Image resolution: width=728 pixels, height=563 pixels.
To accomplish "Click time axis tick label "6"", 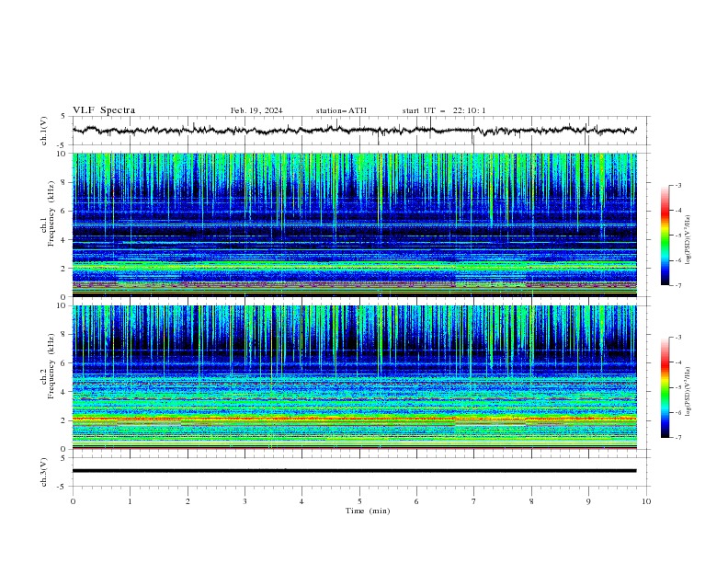I will pyautogui.click(x=416, y=501).
